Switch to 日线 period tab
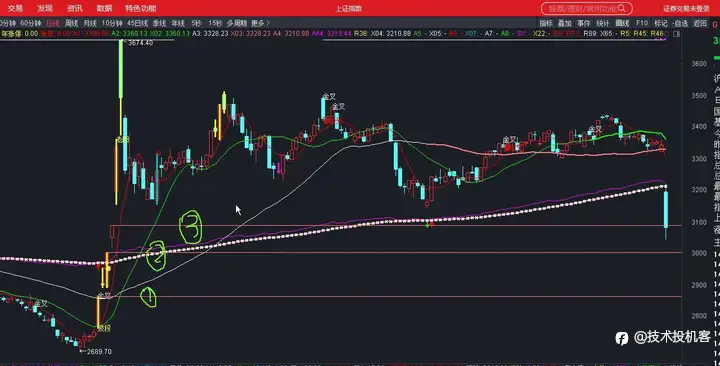The image size is (720, 366). click(x=52, y=23)
